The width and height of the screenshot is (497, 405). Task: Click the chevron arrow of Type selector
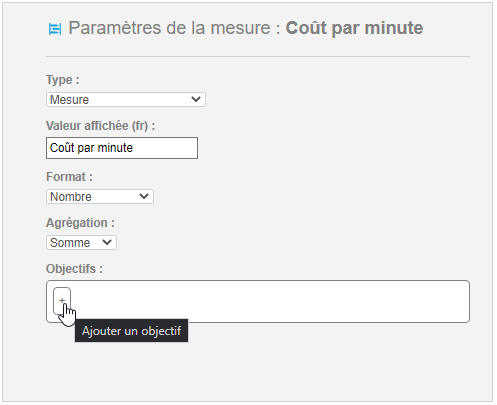pyautogui.click(x=196, y=99)
